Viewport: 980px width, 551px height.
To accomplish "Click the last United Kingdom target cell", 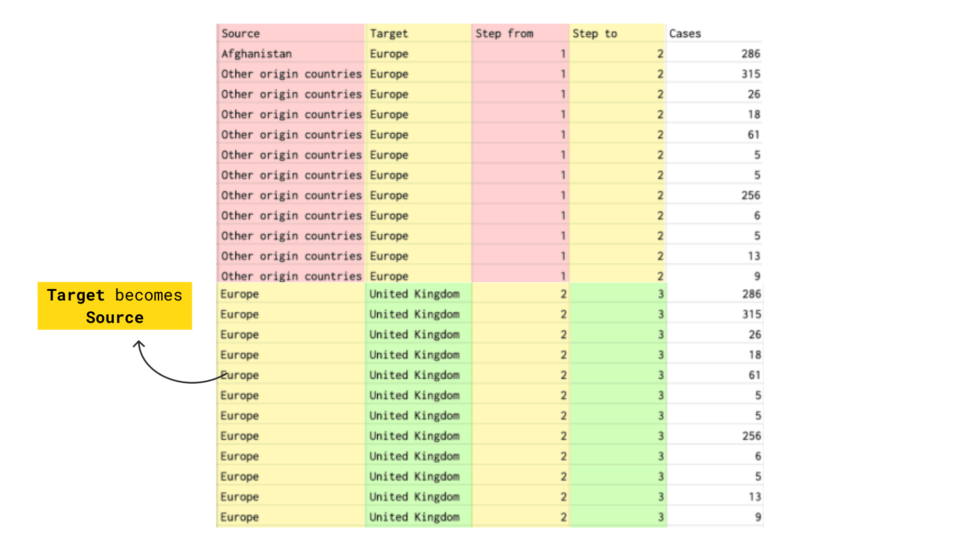I will pos(414,517).
